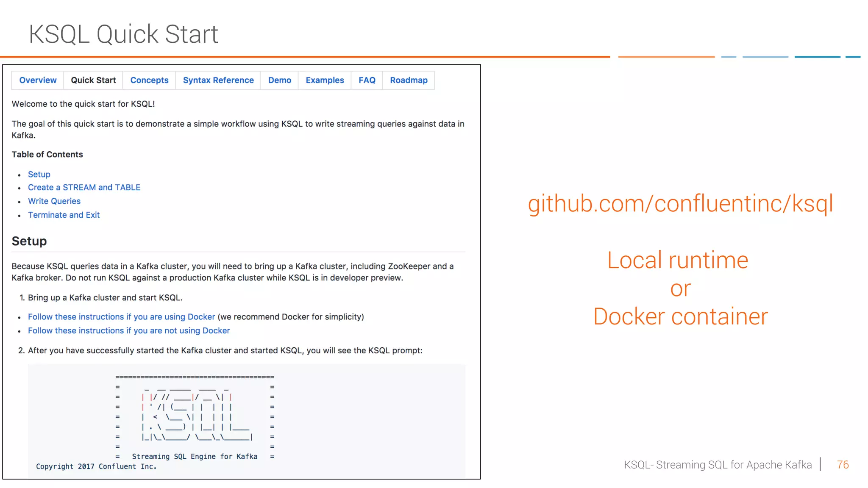Select the Quick Start tab
This screenshot has width=868, height=488.
[x=93, y=80]
